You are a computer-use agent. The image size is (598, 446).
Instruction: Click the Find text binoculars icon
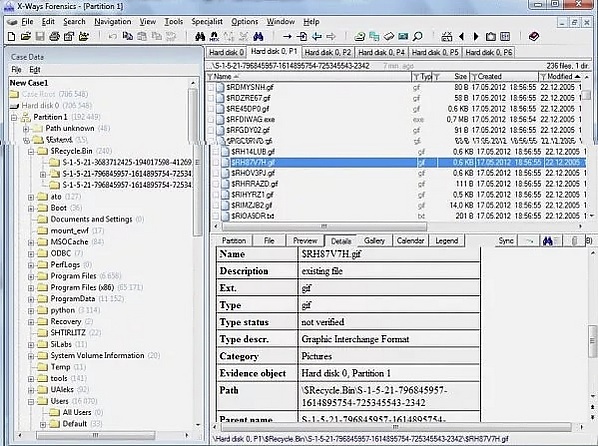point(200,37)
